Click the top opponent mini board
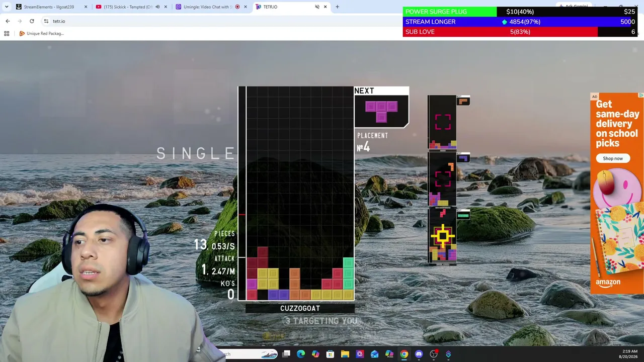This screenshot has width=644, height=362. click(x=442, y=123)
